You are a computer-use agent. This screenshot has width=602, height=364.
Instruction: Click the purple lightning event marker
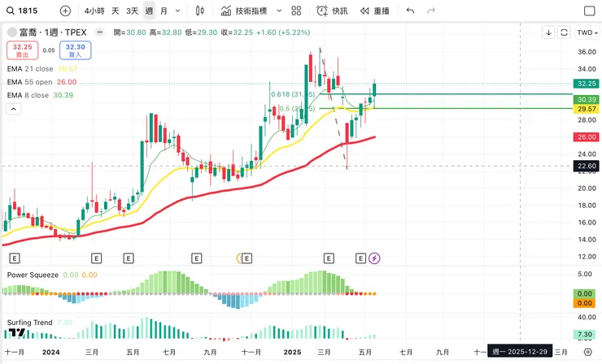tap(375, 258)
